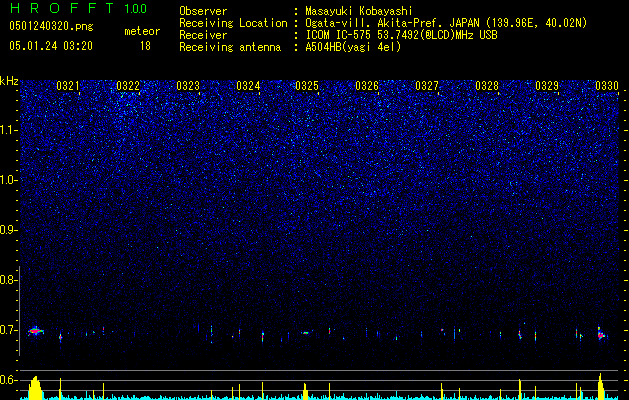Click the 1.1 kHz frequency axis label
629x400 pixels.
click(x=7, y=130)
